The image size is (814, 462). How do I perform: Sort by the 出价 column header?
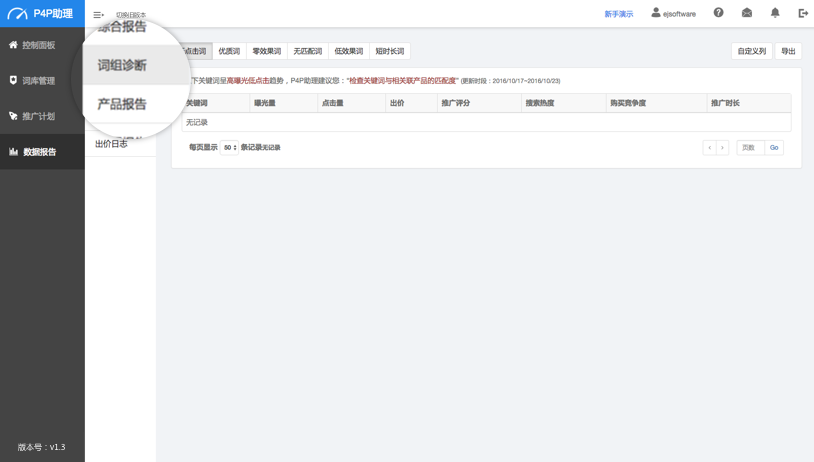411,103
